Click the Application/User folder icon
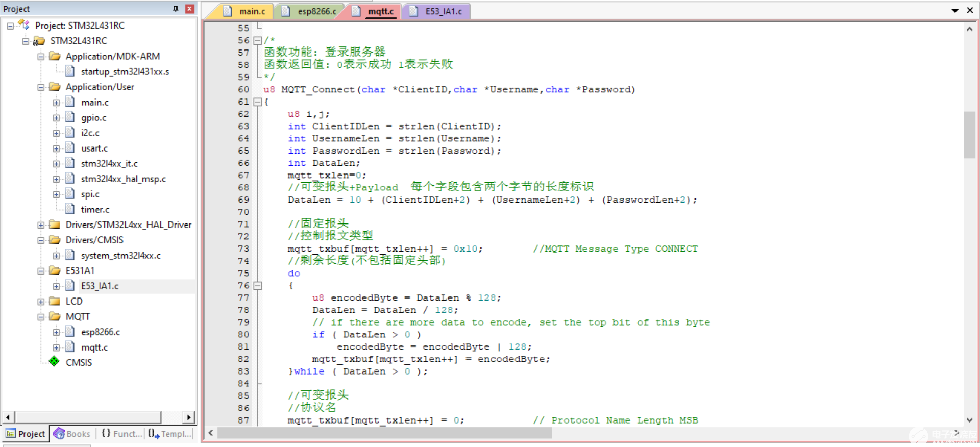This screenshot has height=447, width=980. click(55, 87)
